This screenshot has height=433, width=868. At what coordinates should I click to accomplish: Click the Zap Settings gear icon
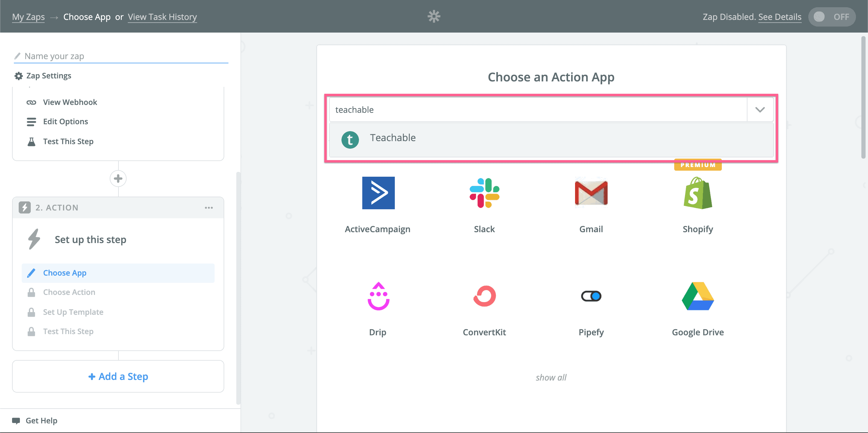point(18,76)
